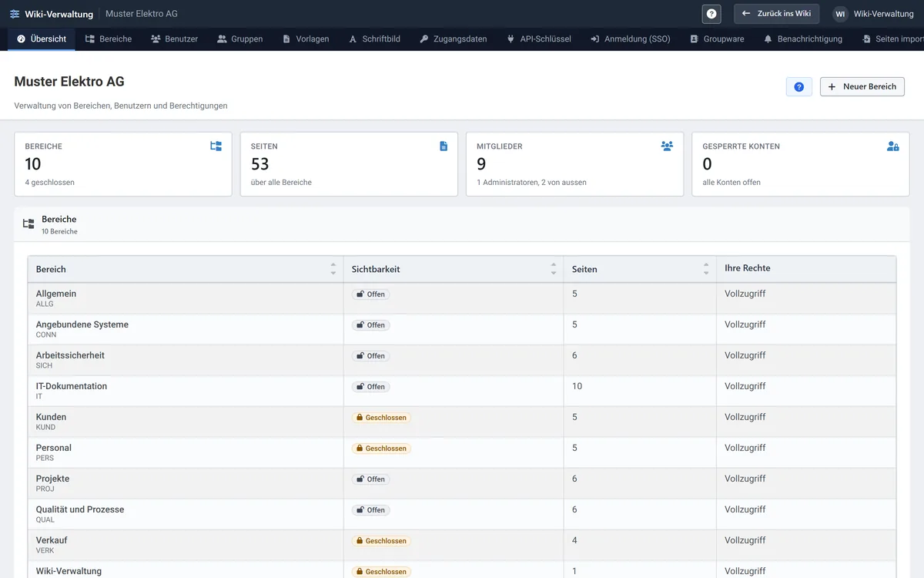Click the WI user avatar
Image resolution: width=924 pixels, height=578 pixels.
840,14
